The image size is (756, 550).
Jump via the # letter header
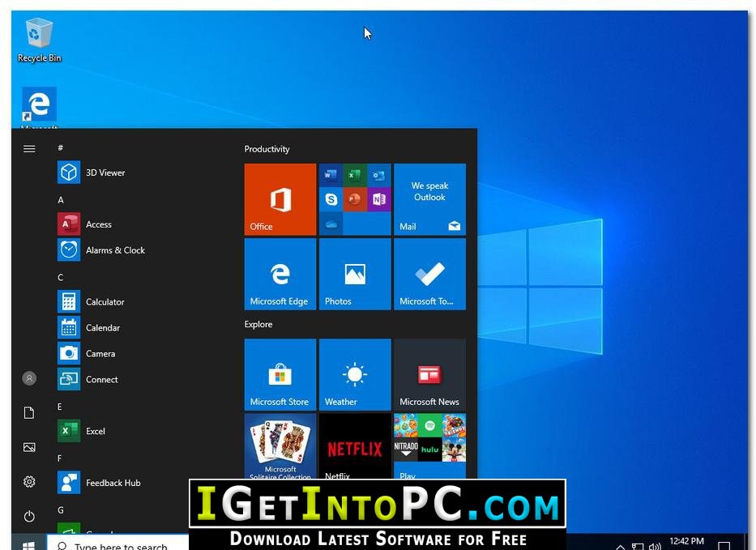click(60, 147)
